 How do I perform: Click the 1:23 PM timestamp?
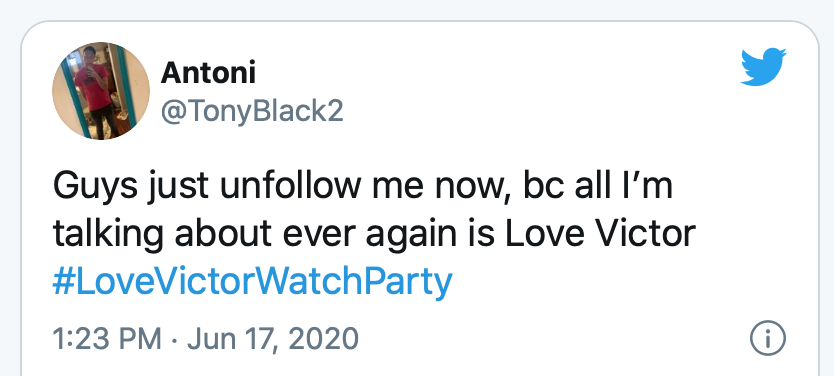point(107,339)
